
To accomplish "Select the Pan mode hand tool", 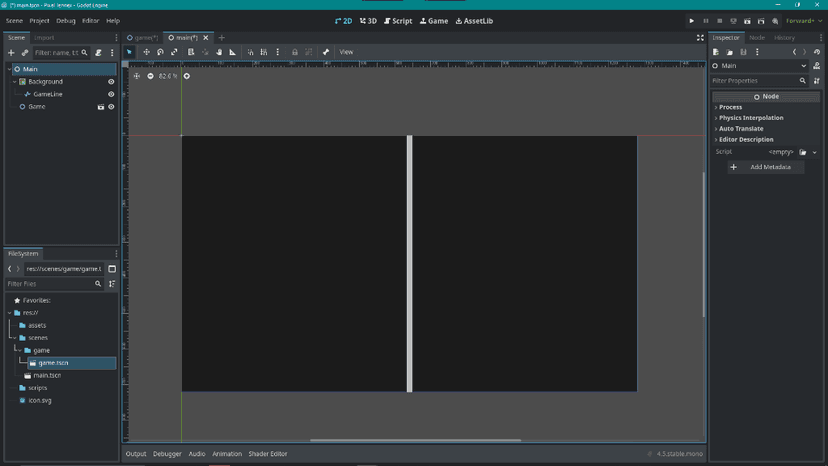I will coord(219,52).
